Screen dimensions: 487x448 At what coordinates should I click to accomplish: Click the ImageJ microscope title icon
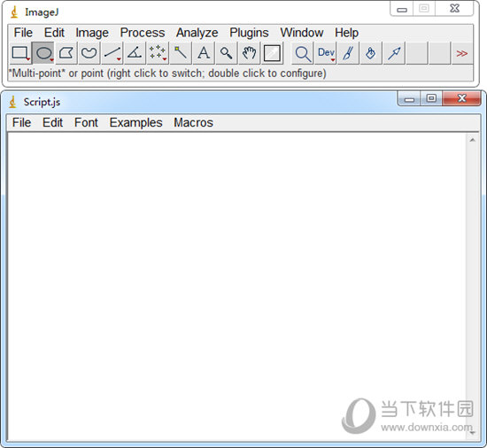tap(14, 12)
